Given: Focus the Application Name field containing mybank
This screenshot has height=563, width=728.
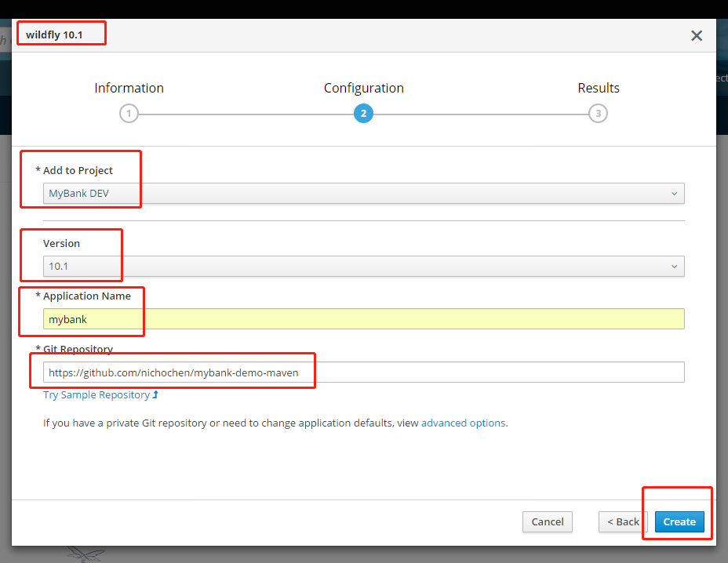Looking at the screenshot, I should coord(363,319).
